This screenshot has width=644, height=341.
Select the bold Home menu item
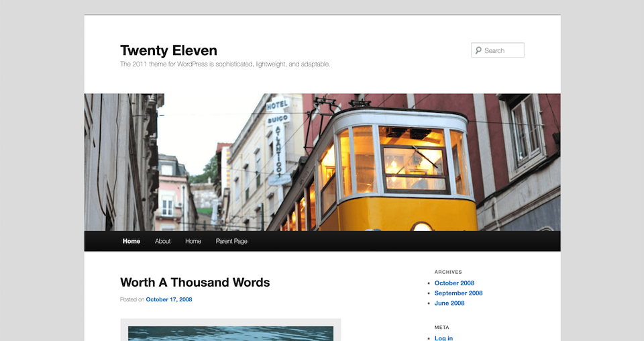tap(131, 241)
